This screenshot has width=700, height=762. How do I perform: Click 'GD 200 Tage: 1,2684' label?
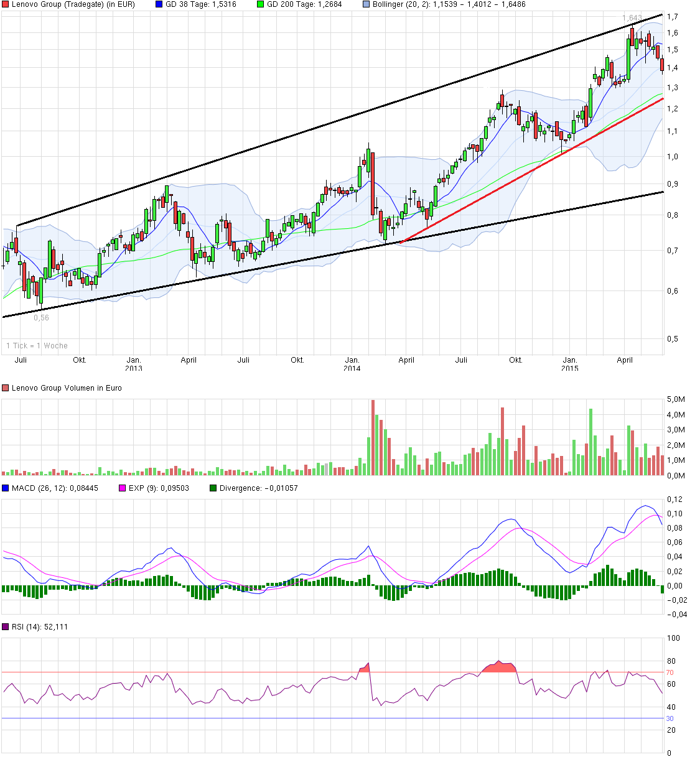point(304,4)
